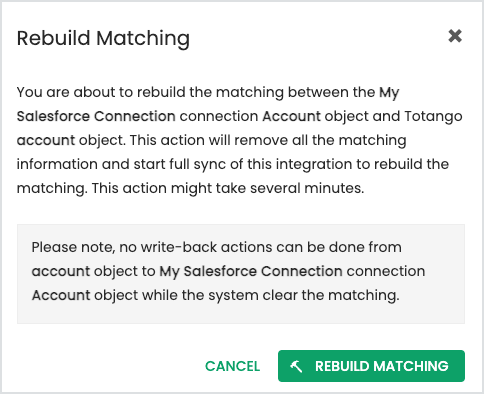Close the Rebuild Matching dialog with the X
The height and width of the screenshot is (394, 484).
pyautogui.click(x=455, y=36)
